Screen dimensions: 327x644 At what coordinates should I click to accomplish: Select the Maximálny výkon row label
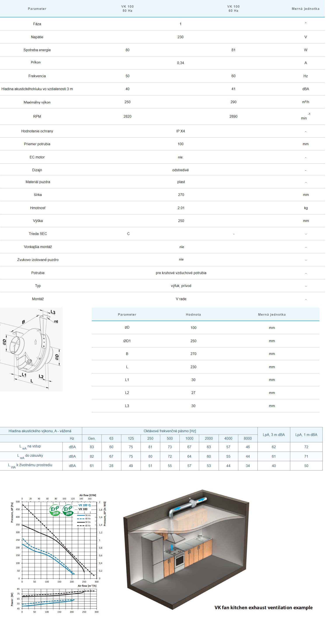click(37, 102)
